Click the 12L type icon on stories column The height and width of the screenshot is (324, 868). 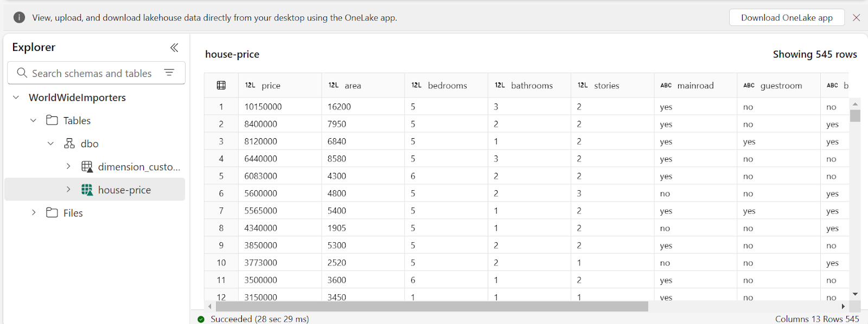click(583, 85)
